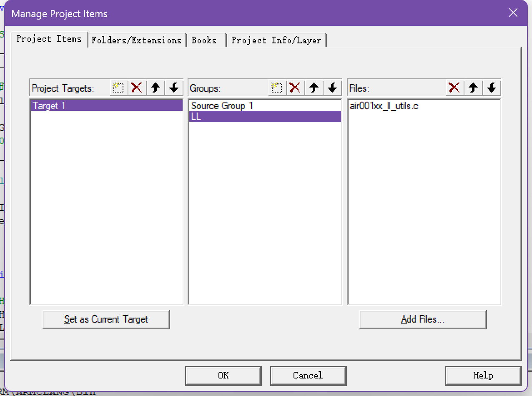Viewport: 532px width, 396px height.
Task: Move the Project Target up
Action: click(156, 88)
